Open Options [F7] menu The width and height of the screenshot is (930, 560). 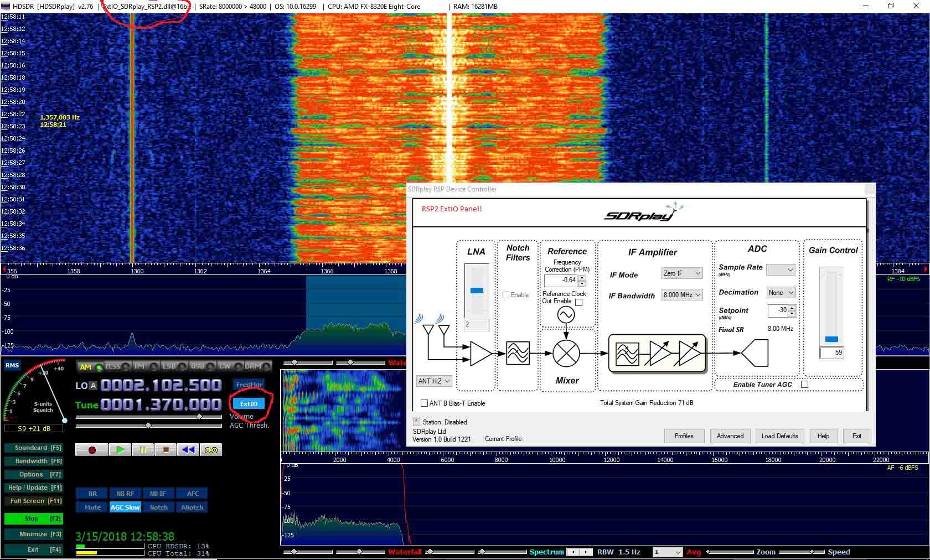pyautogui.click(x=34, y=474)
